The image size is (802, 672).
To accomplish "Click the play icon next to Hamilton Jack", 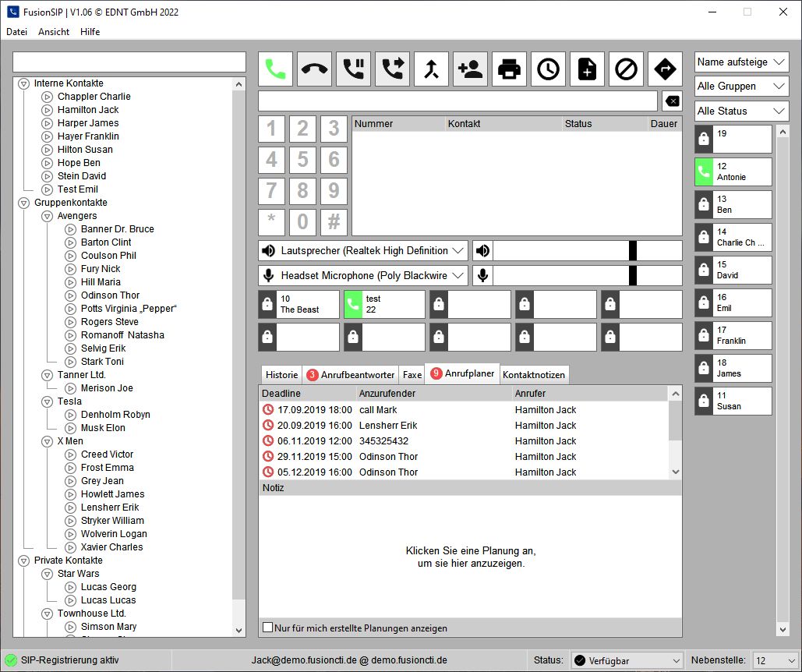I will coord(47,110).
